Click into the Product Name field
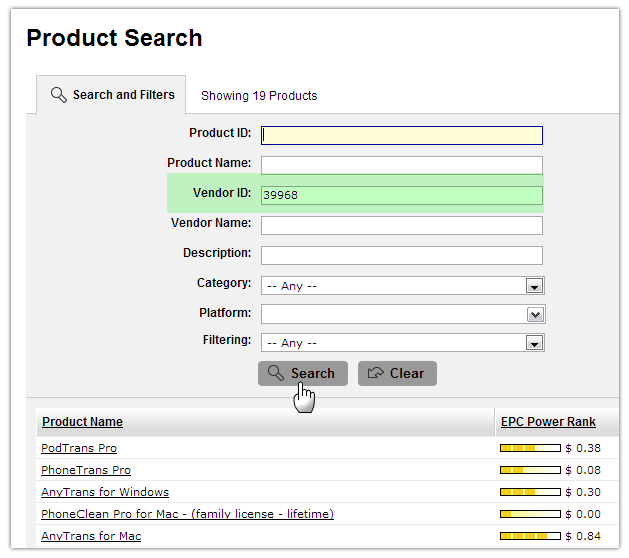 click(x=402, y=165)
